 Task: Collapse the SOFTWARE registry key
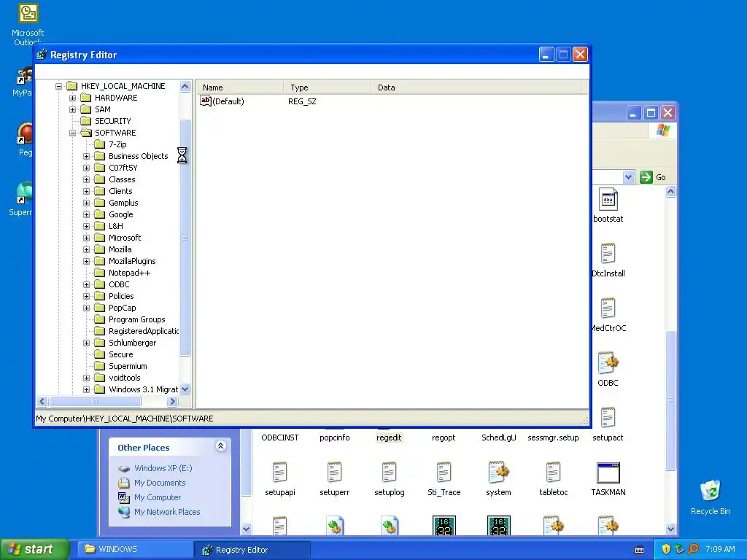click(x=72, y=133)
